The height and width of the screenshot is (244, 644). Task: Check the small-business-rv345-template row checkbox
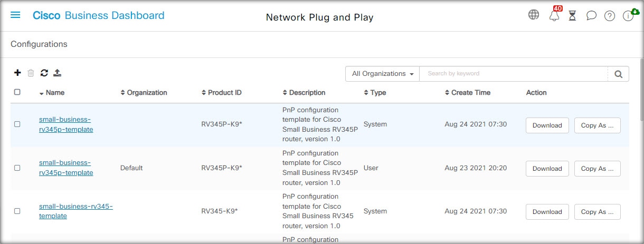coord(17,211)
